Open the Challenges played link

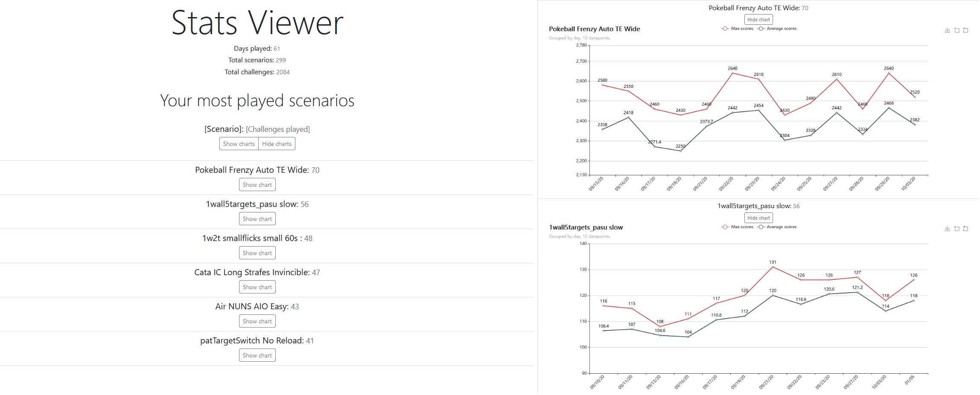click(x=278, y=129)
